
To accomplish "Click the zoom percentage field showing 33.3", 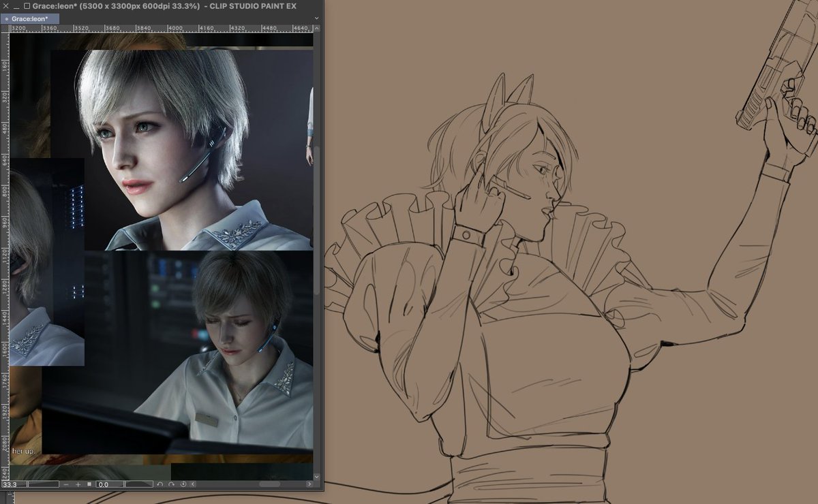I will click(x=14, y=484).
